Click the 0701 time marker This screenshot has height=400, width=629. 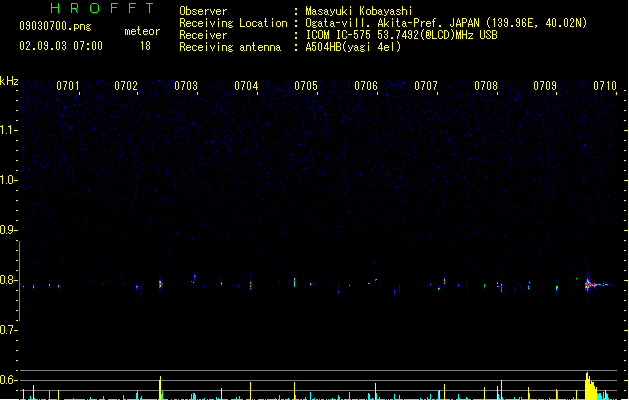point(68,86)
